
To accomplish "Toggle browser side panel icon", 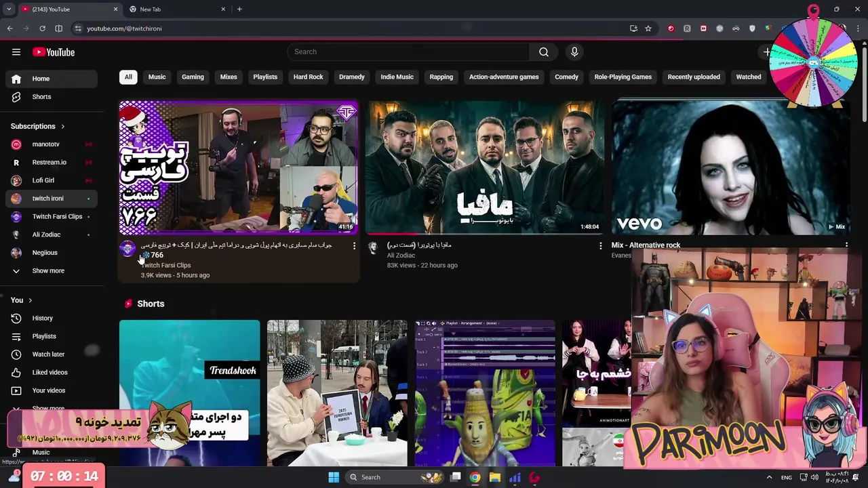I will 58,28.
